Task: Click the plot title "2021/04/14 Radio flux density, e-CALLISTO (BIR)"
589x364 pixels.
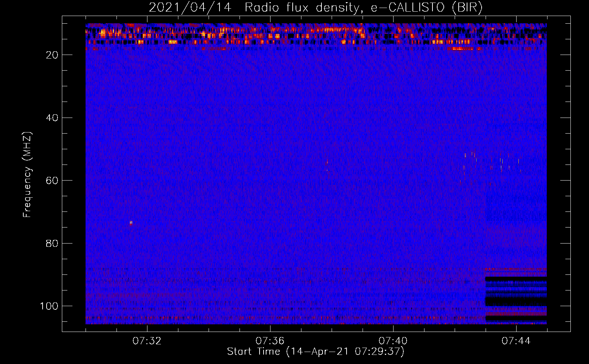Action: point(316,8)
